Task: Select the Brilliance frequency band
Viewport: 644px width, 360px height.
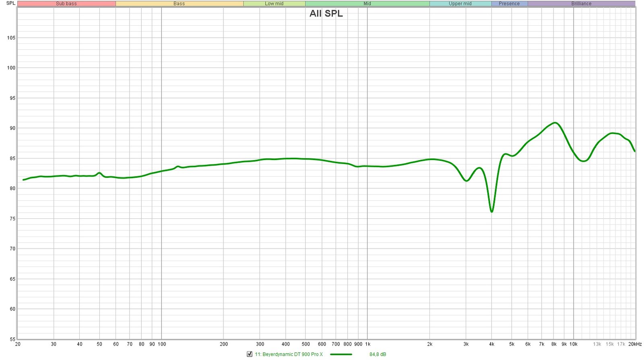Action: coord(581,4)
